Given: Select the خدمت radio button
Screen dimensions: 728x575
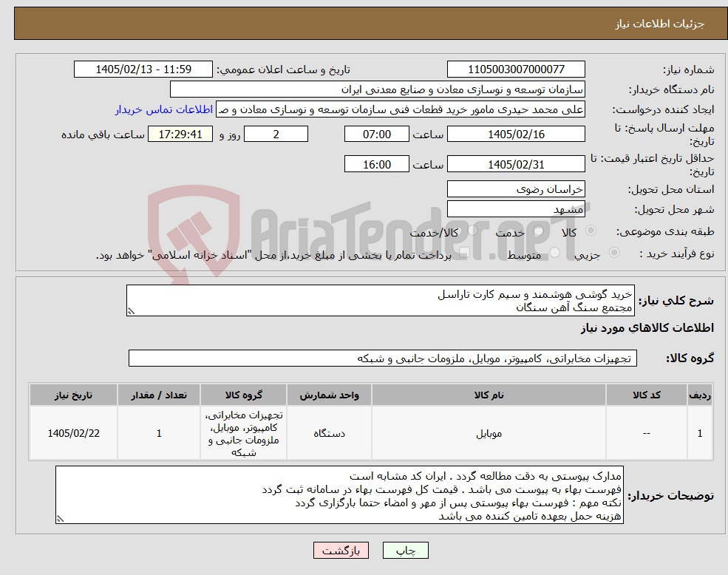Looking at the screenshot, I should (x=539, y=231).
